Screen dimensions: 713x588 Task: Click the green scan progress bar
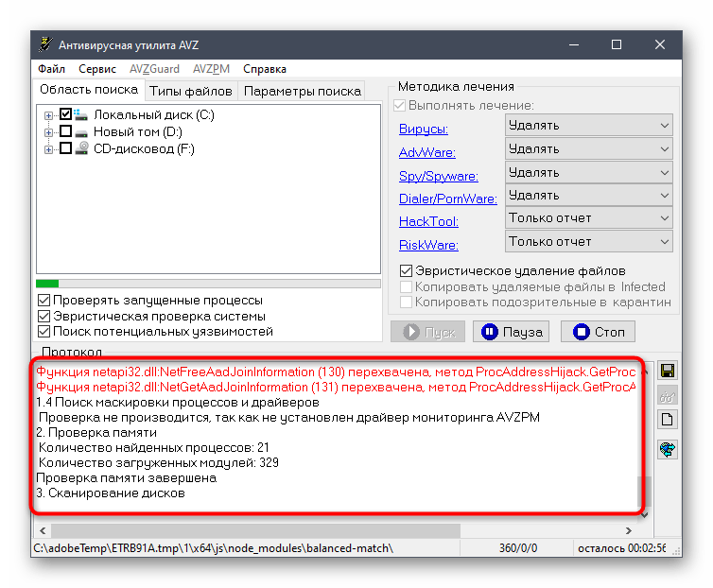[208, 284]
